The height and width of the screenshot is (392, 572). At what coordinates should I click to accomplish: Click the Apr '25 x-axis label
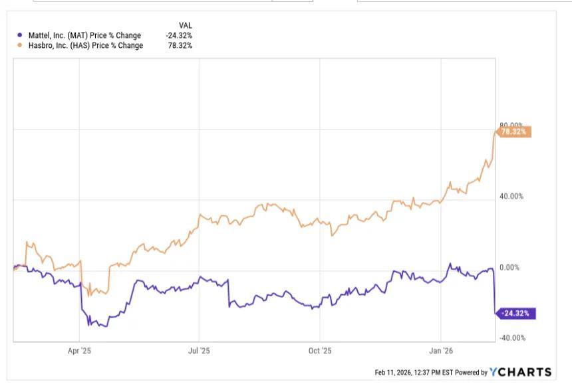(x=79, y=351)
